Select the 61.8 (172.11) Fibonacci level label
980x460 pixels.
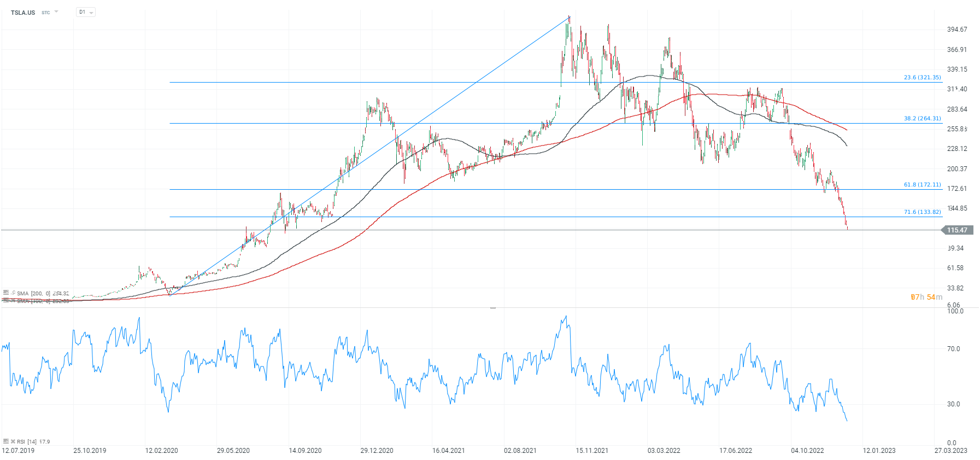tap(923, 185)
